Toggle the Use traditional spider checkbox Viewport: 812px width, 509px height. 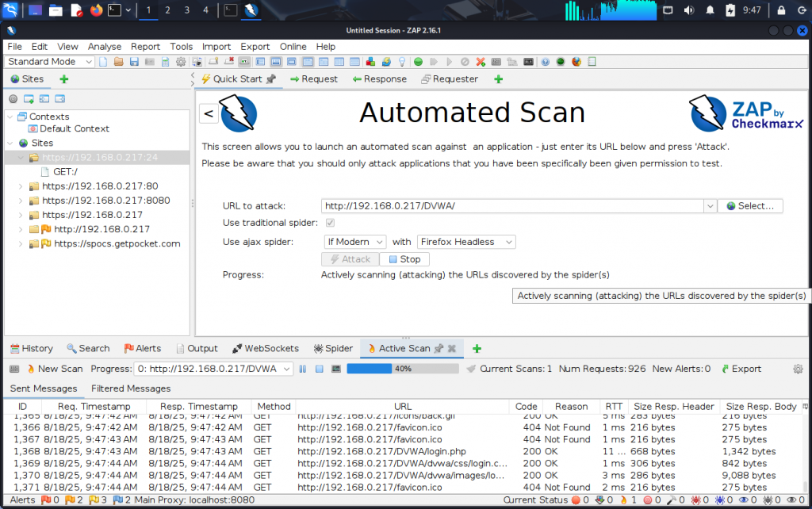(x=330, y=224)
